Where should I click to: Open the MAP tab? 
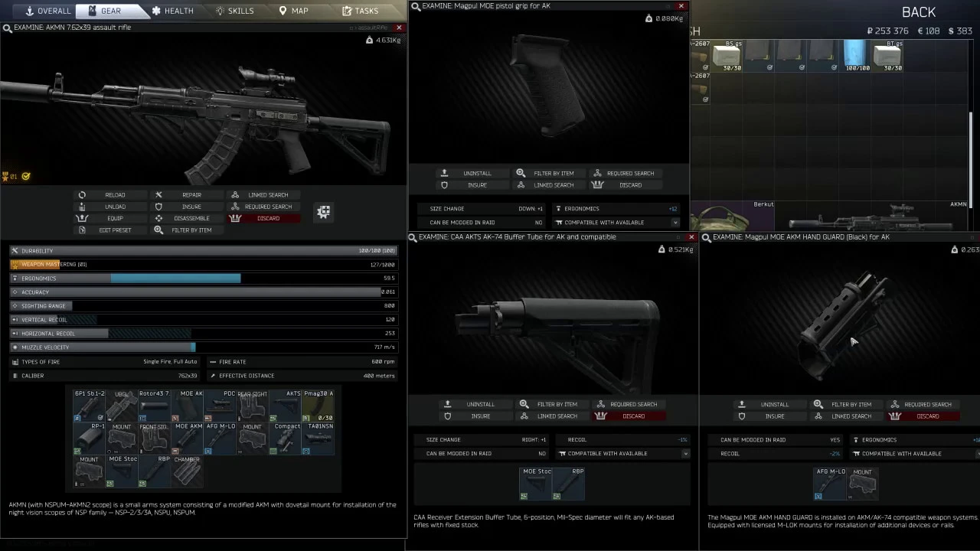[x=293, y=11]
